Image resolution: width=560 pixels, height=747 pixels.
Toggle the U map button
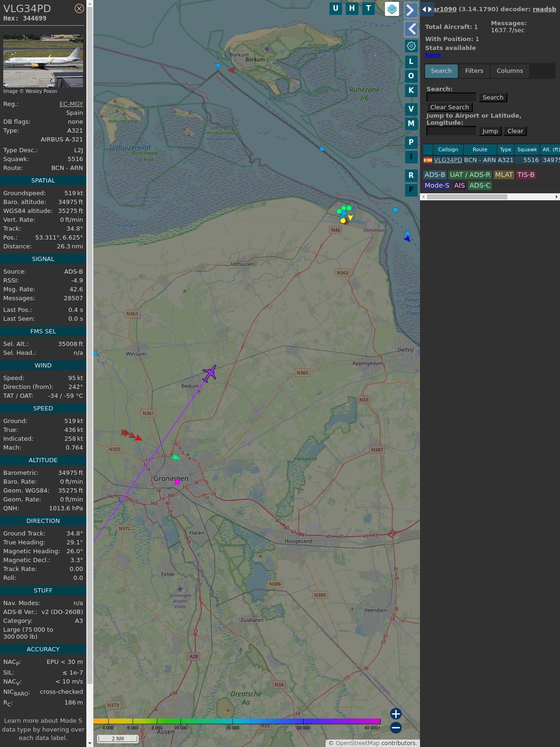336,8
